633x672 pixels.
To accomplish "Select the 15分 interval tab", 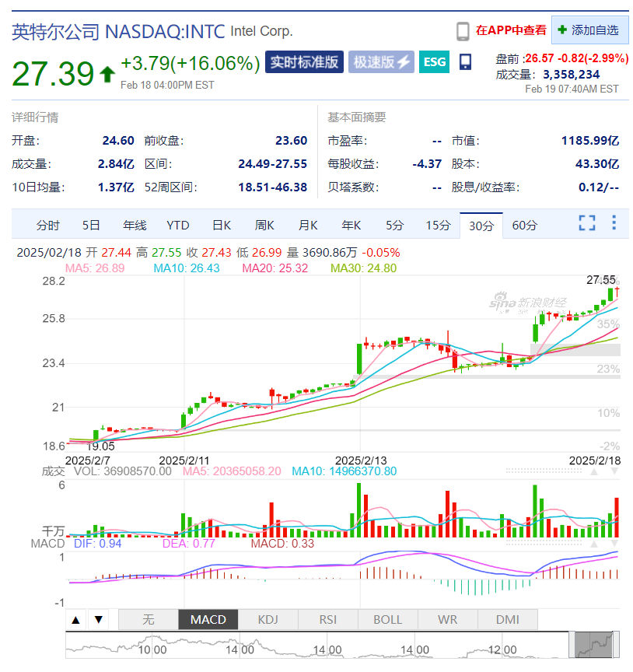I will click(438, 226).
